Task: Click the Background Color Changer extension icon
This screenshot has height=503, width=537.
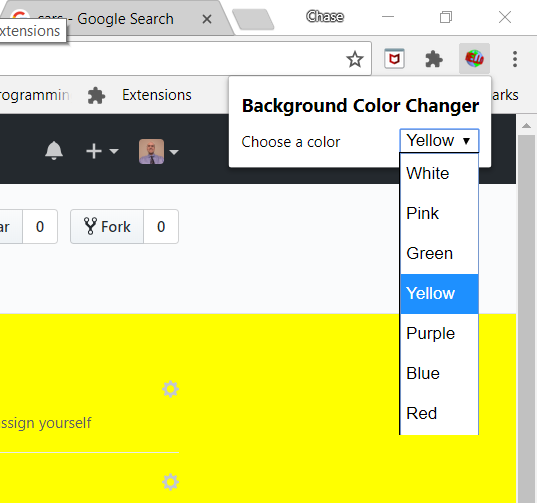Action: click(474, 58)
